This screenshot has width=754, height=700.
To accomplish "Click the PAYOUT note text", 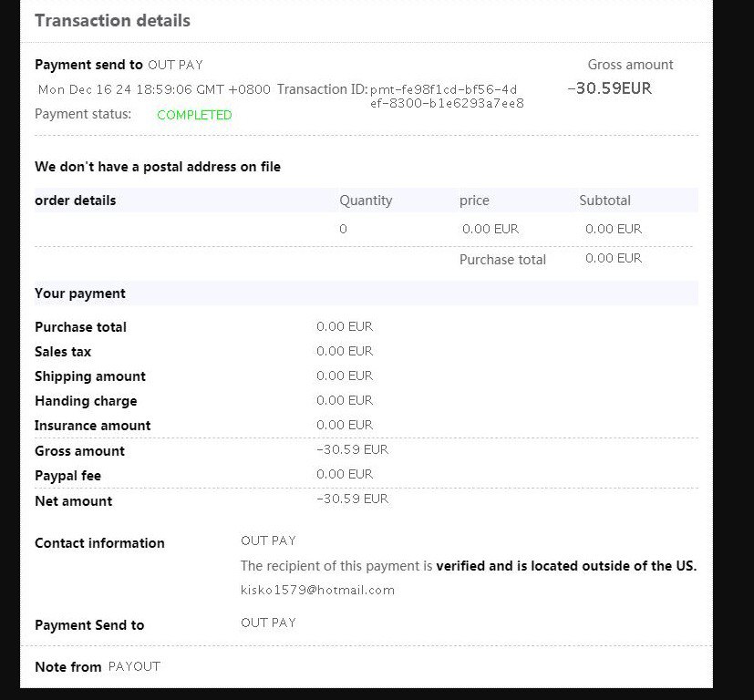I will click(134, 666).
